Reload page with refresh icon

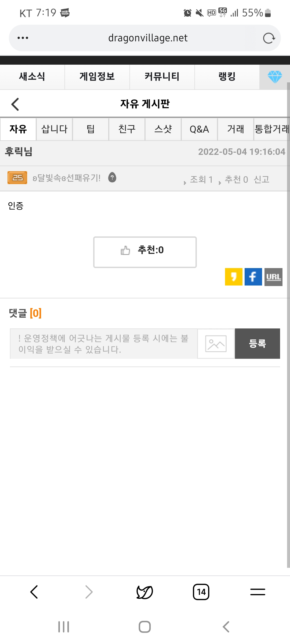coord(269,38)
